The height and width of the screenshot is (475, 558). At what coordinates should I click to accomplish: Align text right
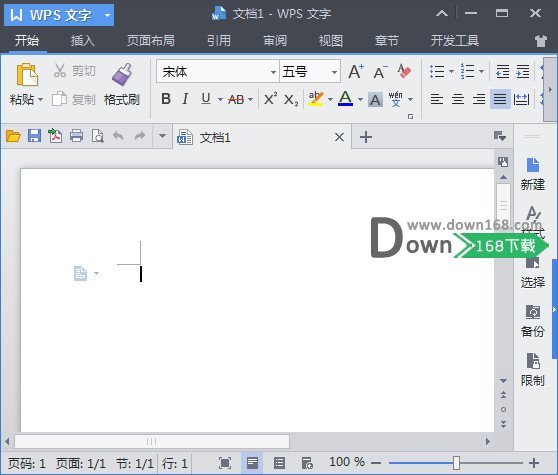point(479,99)
